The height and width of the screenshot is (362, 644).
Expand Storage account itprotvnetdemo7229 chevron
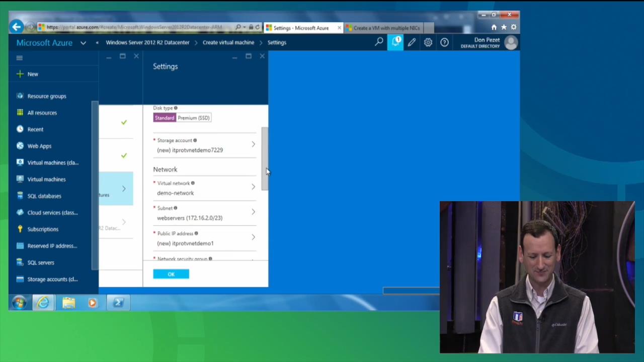[x=253, y=145]
